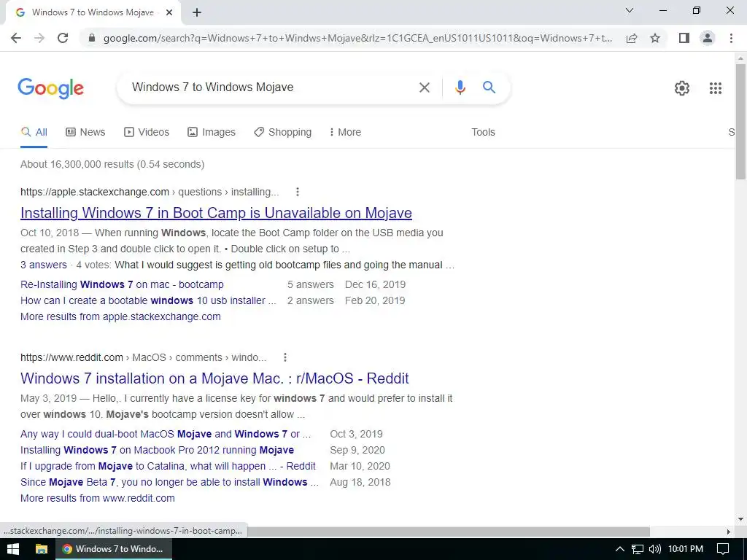Reload the page with the refresh icon
The height and width of the screenshot is (560, 747).
click(63, 38)
